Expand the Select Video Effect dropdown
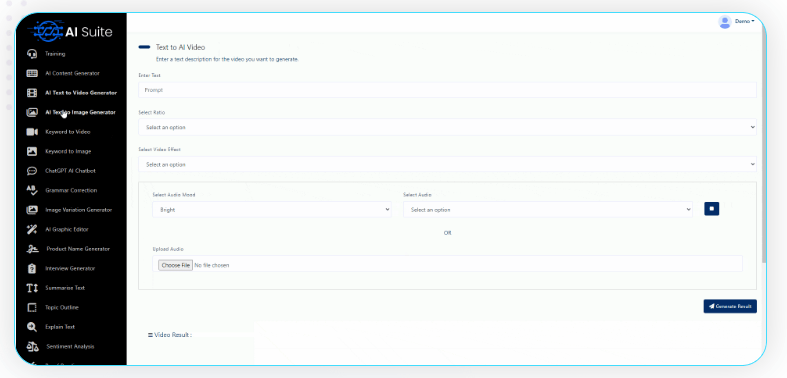Image resolution: width=787 pixels, height=378 pixels. click(x=447, y=164)
